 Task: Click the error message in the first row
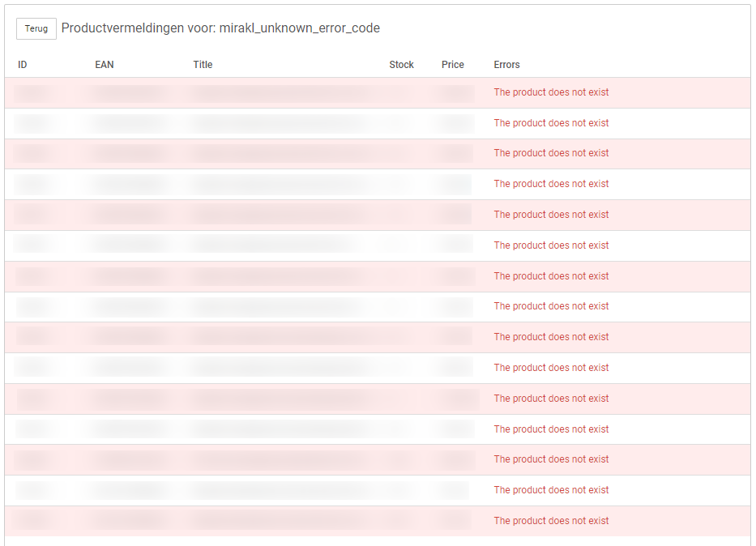tap(551, 92)
